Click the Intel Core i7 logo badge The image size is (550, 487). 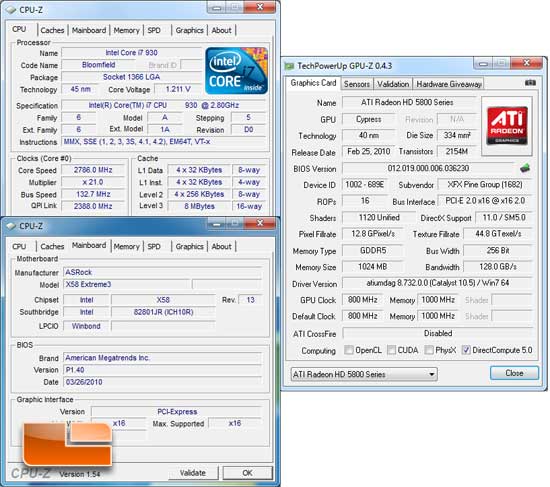[x=236, y=71]
